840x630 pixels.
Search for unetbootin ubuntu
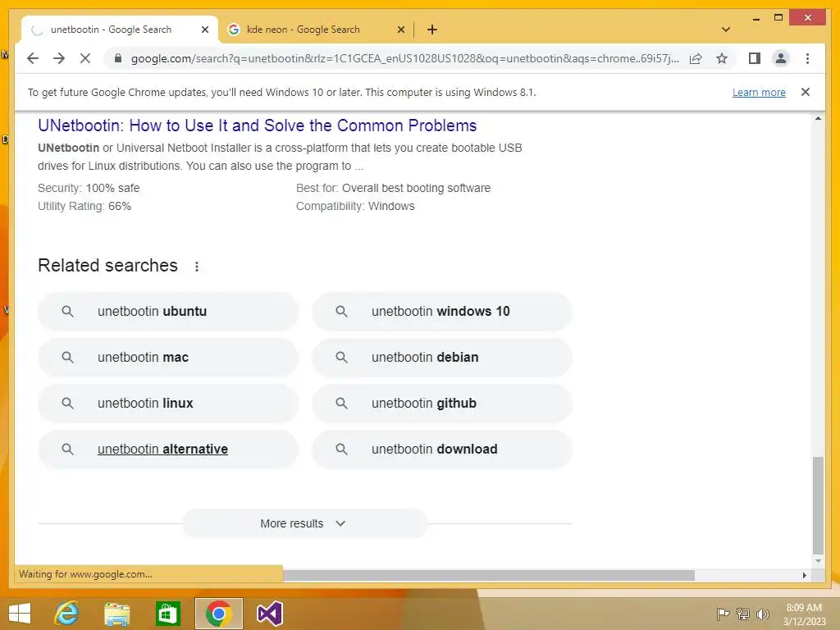167,311
